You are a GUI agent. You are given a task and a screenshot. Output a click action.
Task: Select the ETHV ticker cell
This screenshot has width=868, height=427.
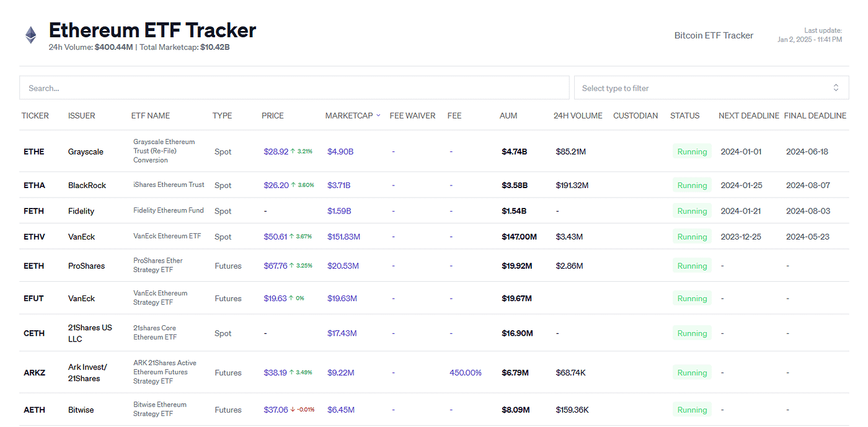coord(34,236)
